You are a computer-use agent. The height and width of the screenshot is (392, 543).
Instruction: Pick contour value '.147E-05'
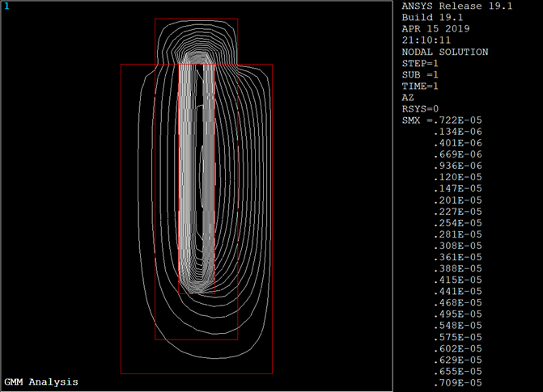point(458,189)
